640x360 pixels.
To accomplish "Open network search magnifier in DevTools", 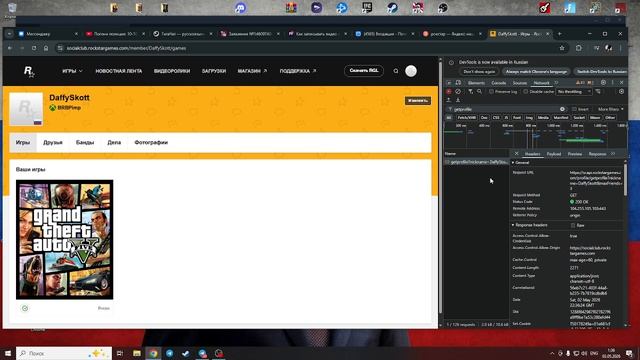I will [480, 92].
